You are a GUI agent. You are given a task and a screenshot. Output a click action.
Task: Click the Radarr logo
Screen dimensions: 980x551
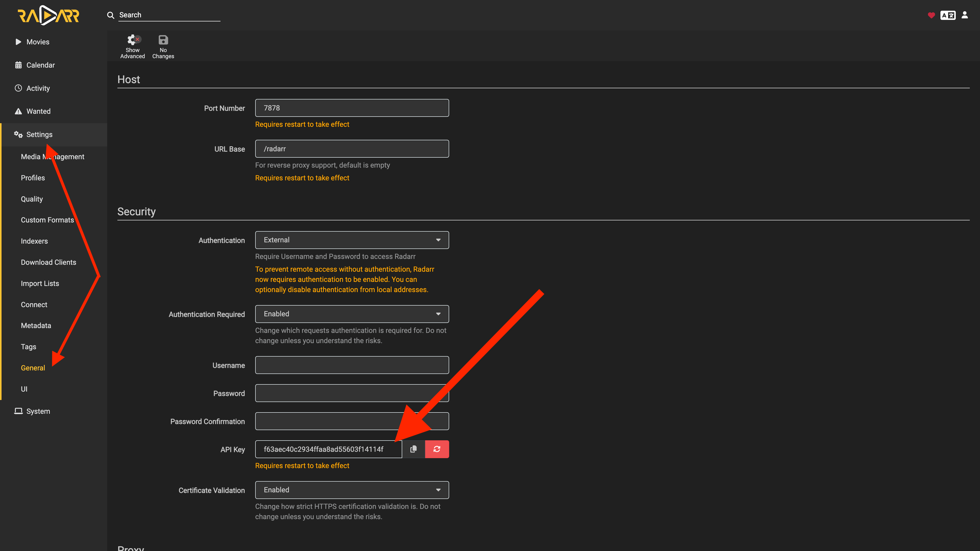[x=48, y=15]
